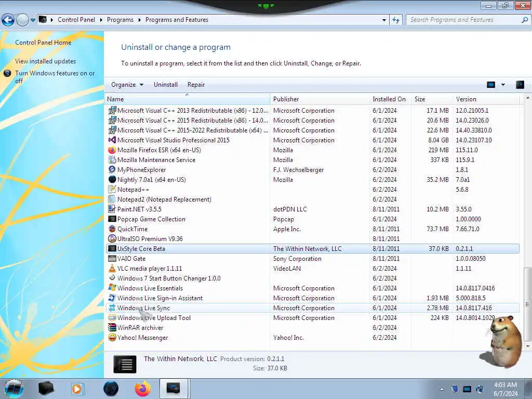Image resolution: width=532 pixels, height=399 pixels.
Task: Click the Notepad++ program icon
Action: pyautogui.click(x=112, y=189)
